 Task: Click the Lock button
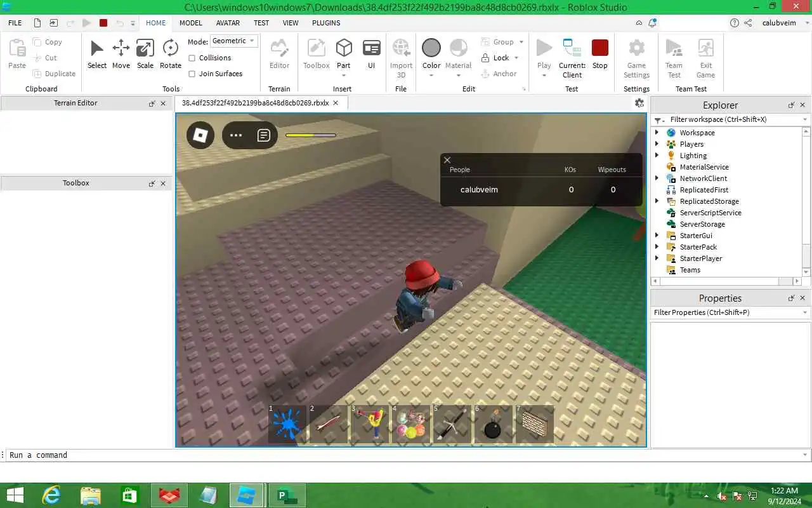[495, 58]
